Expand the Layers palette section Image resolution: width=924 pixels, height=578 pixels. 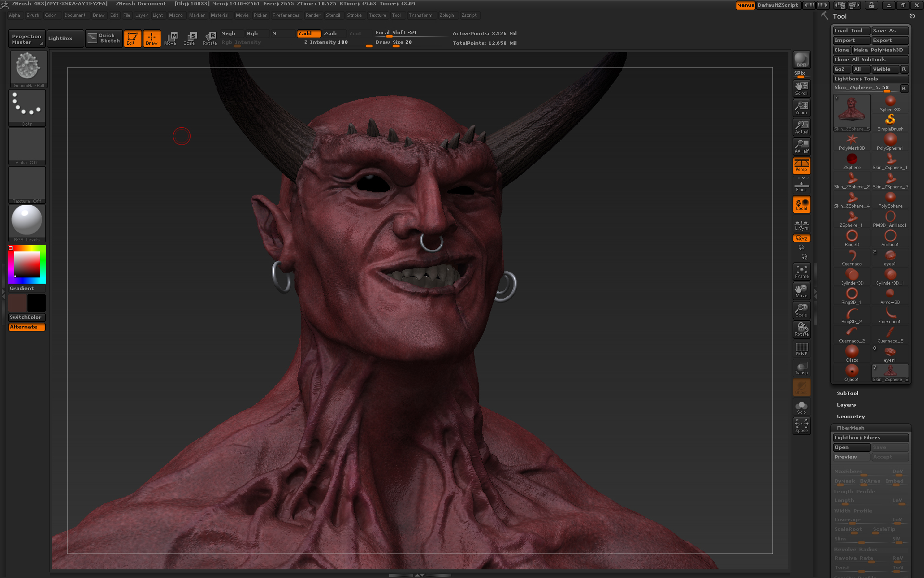pyautogui.click(x=846, y=405)
